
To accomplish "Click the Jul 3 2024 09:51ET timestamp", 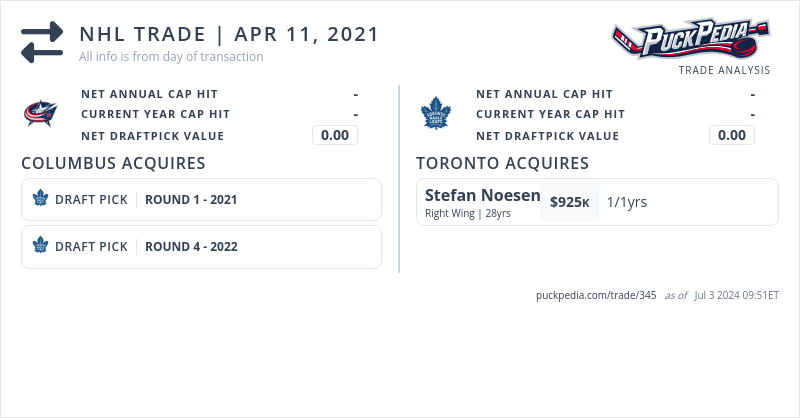I will (735, 295).
